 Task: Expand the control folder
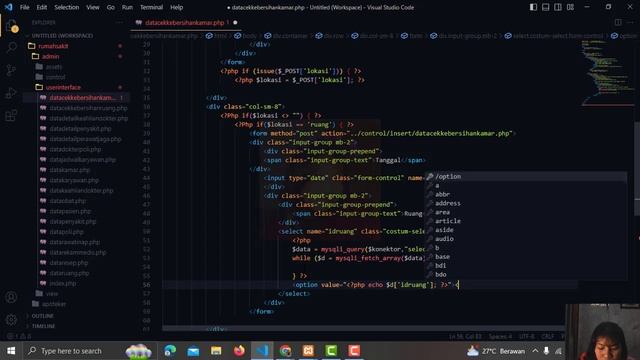tap(56, 77)
